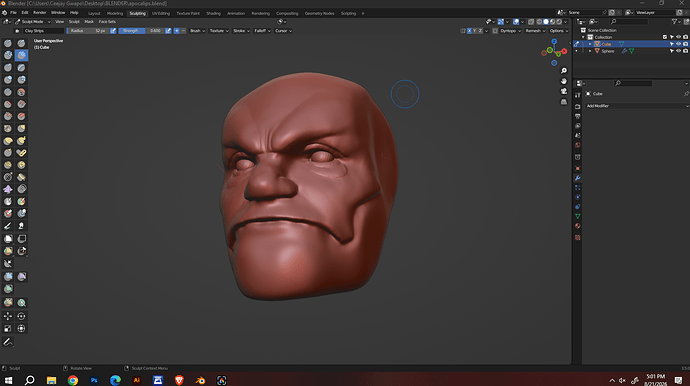This screenshot has width=690, height=386.
Task: Toggle camera view in viewport
Action: click(564, 91)
